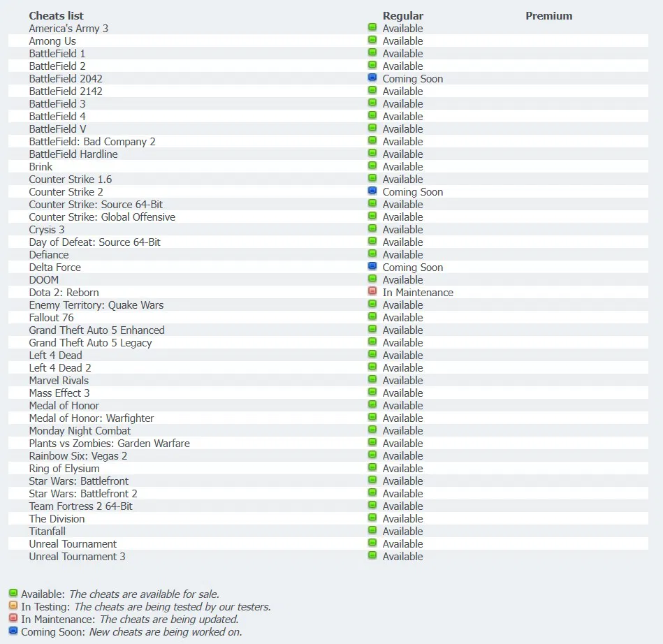The width and height of the screenshot is (663, 644).
Task: Open the Counter Strike 1.6 entry
Action: pyautogui.click(x=70, y=180)
